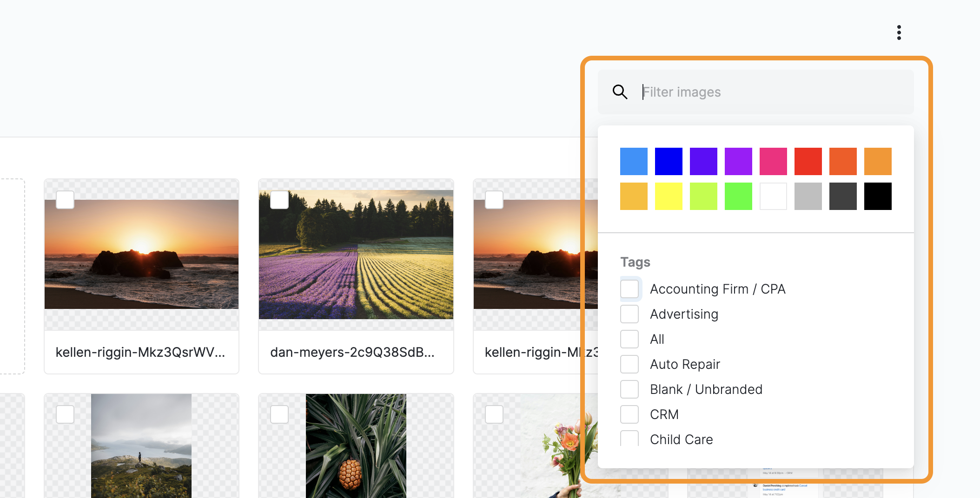980x498 pixels.
Task: Click the Tags section heading
Action: [635, 262]
